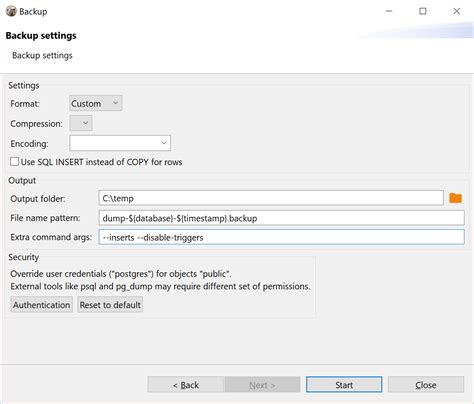Open the Compression dropdown
Viewport: 474px width, 404px height.
tap(81, 123)
